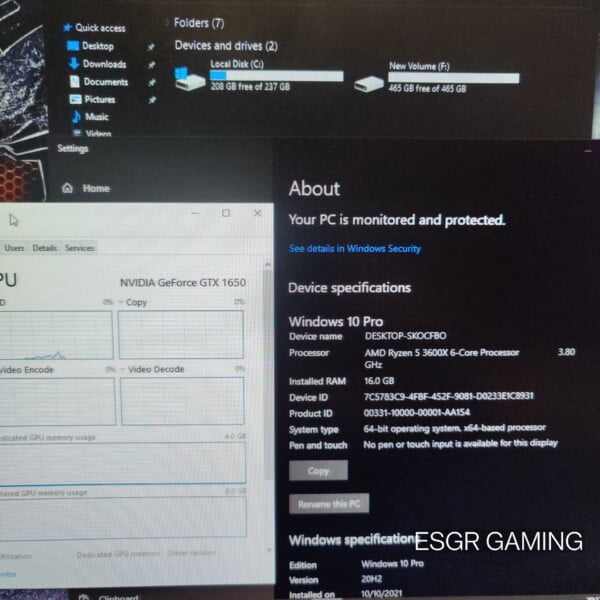This screenshot has width=600, height=600.
Task: Click the Local Disk (C:) usage bar
Action: click(x=276, y=75)
